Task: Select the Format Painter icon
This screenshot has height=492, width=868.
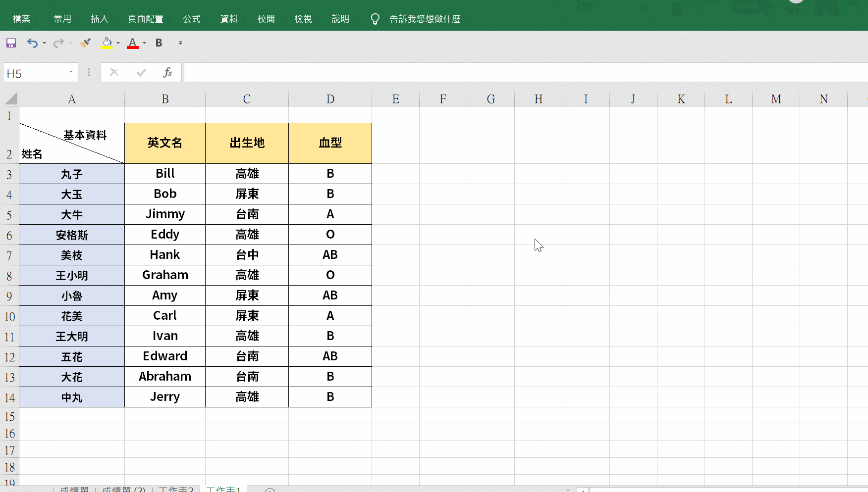Action: pyautogui.click(x=85, y=43)
